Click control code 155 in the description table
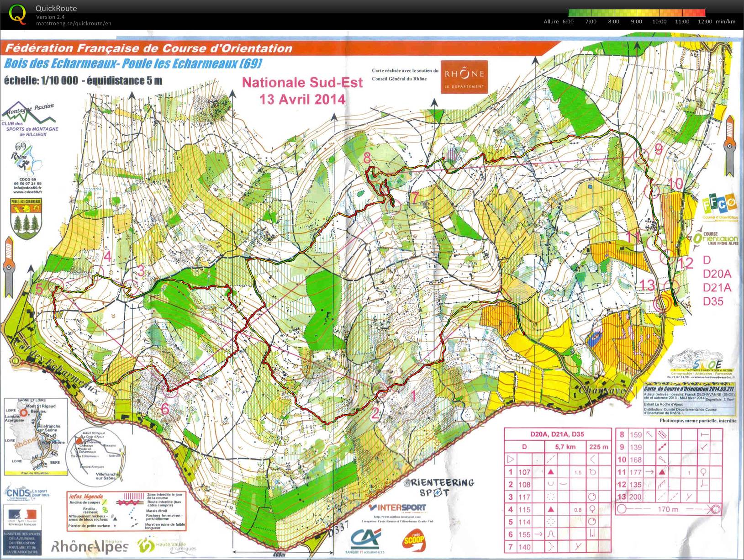The image size is (744, 560). [524, 534]
